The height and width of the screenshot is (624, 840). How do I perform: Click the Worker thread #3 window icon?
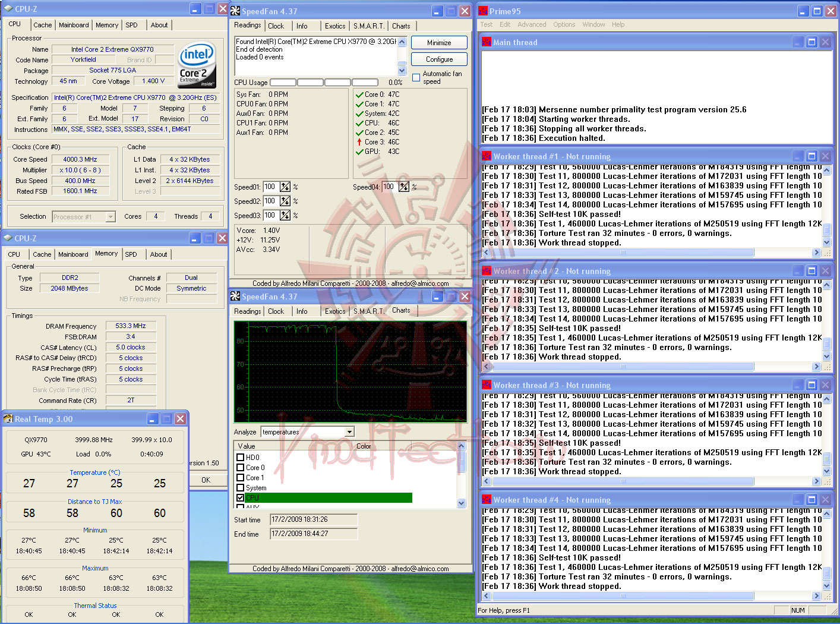(x=487, y=385)
